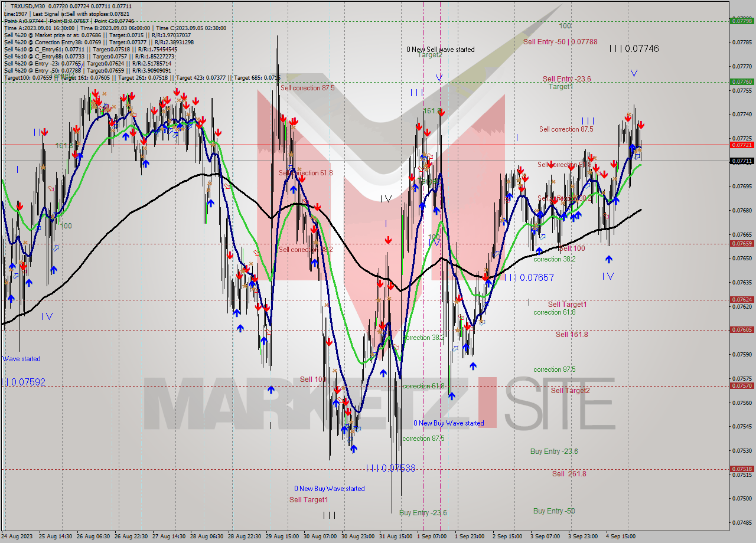Screen dimensions: 756x543
Task: Click the red 0.07605 price tag
Action: tap(742, 330)
